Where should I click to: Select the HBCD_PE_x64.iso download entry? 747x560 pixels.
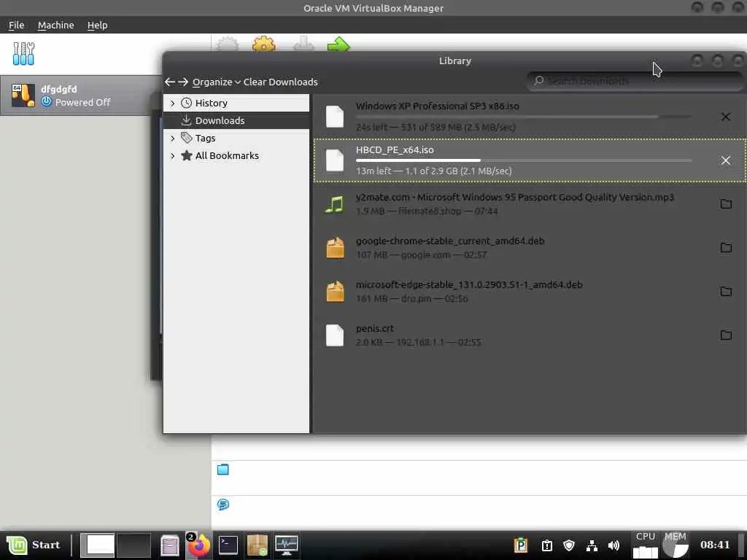coord(530,160)
